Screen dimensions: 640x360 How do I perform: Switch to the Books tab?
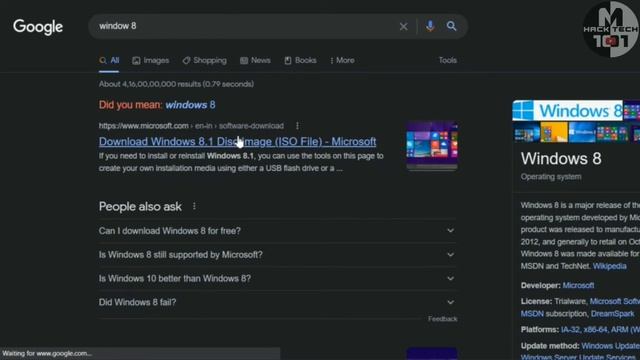pyautogui.click(x=300, y=60)
